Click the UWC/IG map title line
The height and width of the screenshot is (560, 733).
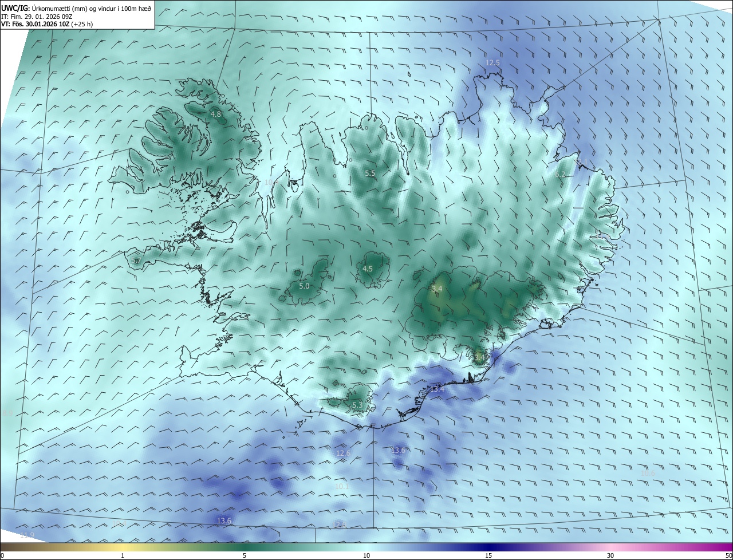pos(77,8)
